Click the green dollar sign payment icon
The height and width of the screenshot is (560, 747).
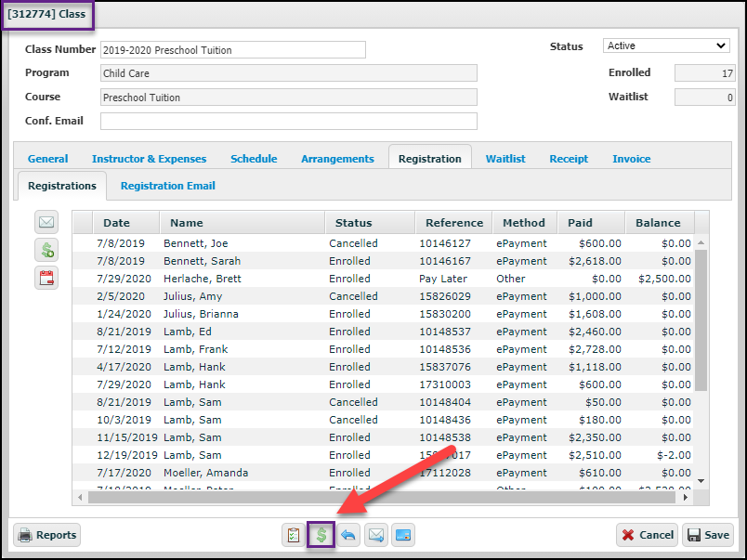321,535
